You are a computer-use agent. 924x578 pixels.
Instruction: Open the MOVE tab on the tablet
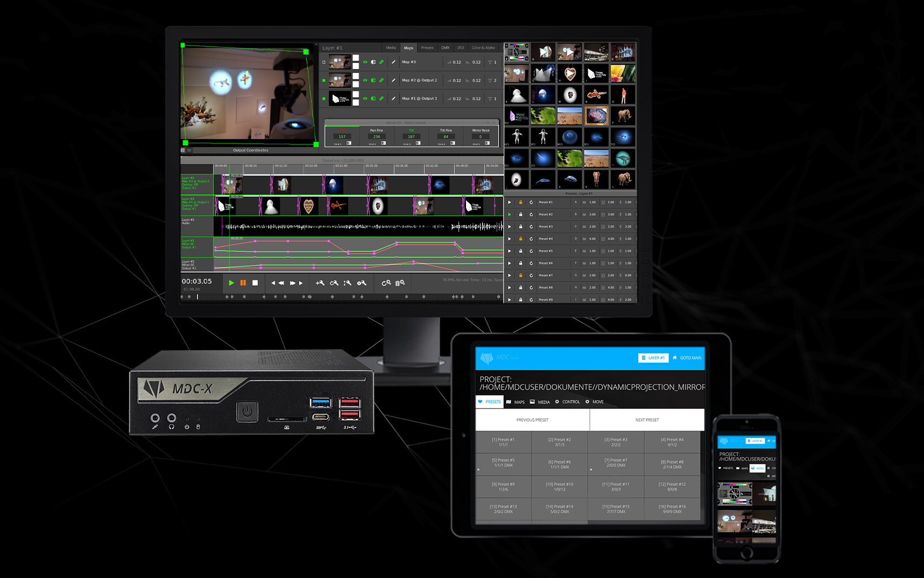coord(595,402)
